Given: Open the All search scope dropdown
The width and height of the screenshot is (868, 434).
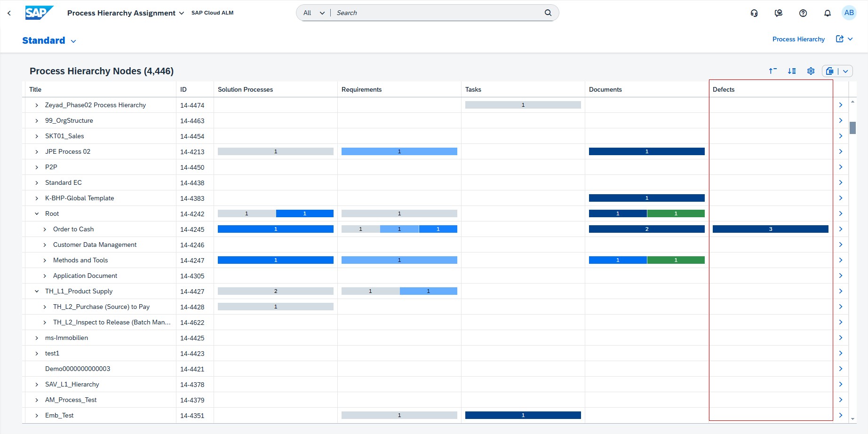Looking at the screenshot, I should tap(314, 13).
